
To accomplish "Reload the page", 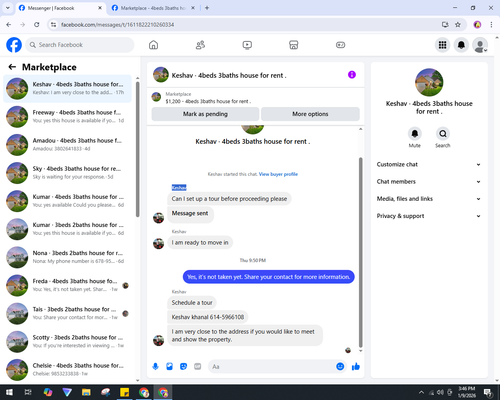I will [37, 25].
